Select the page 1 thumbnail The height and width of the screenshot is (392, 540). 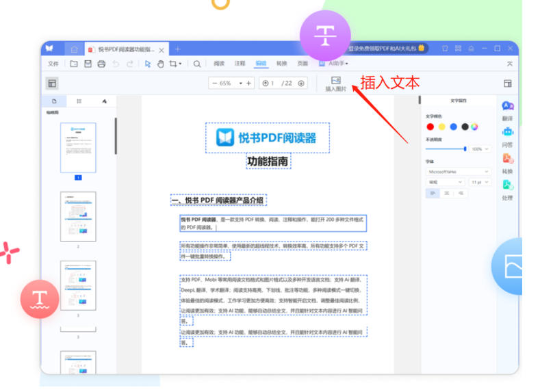click(78, 148)
